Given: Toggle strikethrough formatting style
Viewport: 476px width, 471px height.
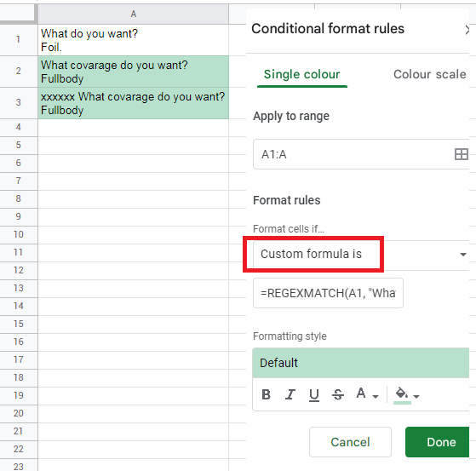Looking at the screenshot, I should pos(337,394).
